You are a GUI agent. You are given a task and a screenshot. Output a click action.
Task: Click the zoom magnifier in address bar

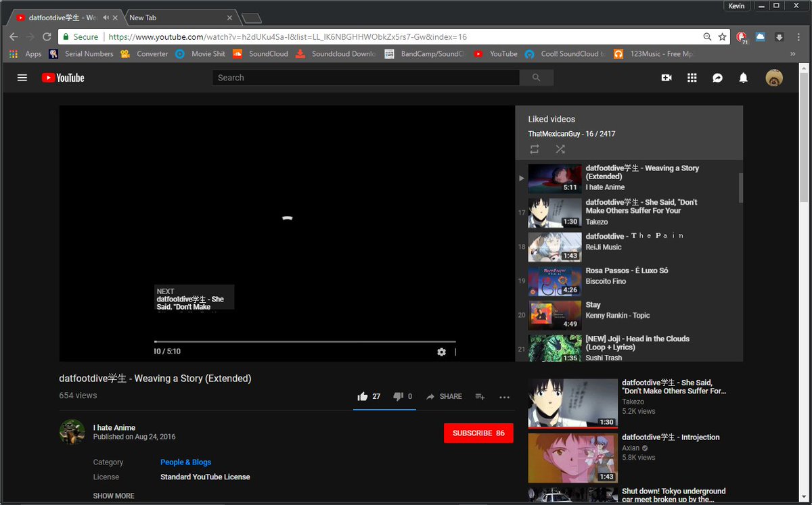[x=707, y=37]
